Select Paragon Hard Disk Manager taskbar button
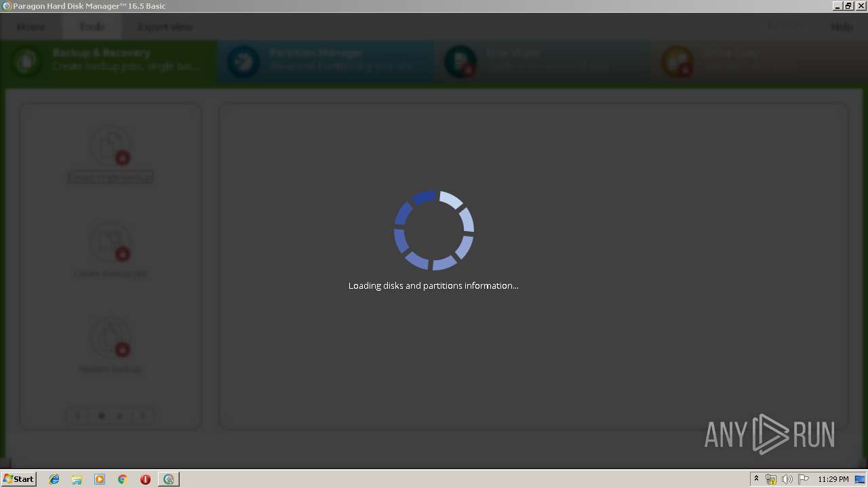868x488 pixels. click(169, 479)
